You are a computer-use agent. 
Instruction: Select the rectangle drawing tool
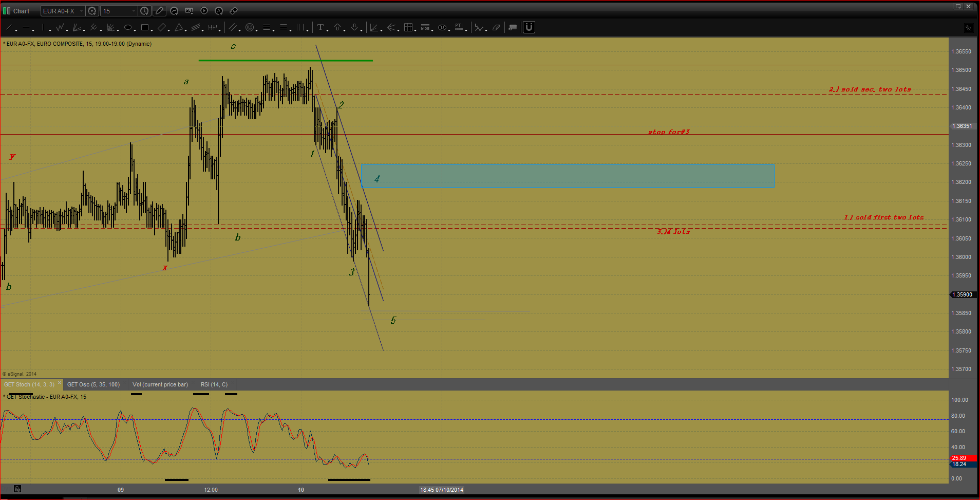[145, 28]
